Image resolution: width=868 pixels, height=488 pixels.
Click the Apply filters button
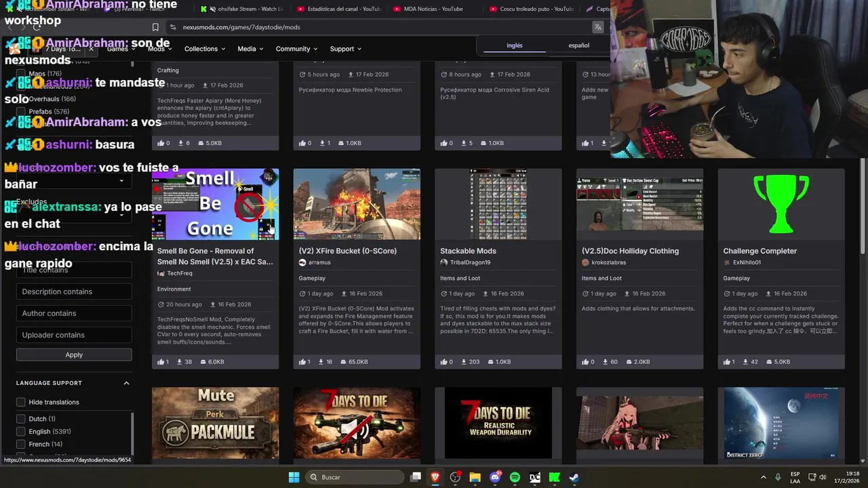pos(74,354)
